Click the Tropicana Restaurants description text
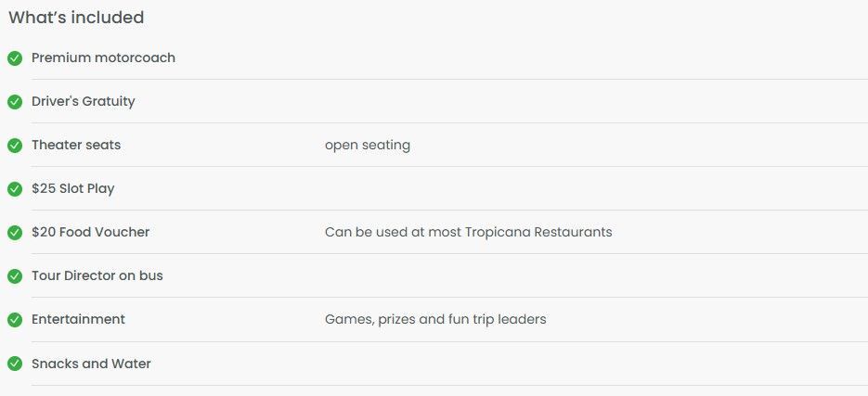 (468, 232)
